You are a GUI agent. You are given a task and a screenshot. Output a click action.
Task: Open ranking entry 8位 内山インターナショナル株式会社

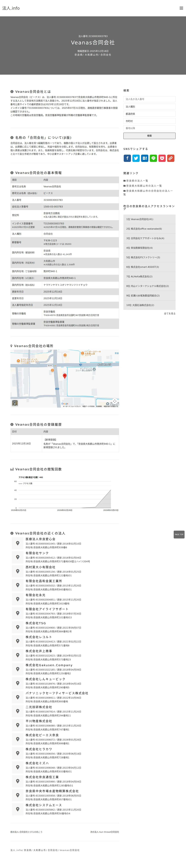pos(149,286)
